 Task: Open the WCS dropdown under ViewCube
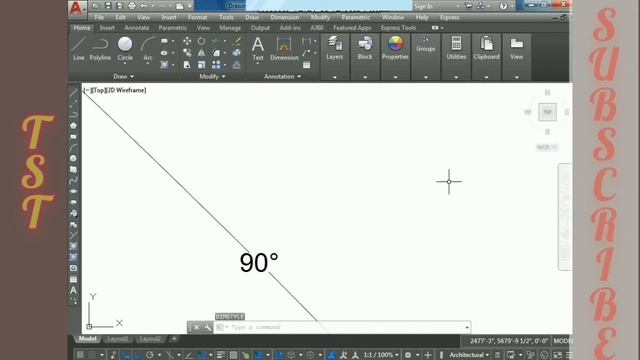(547, 147)
